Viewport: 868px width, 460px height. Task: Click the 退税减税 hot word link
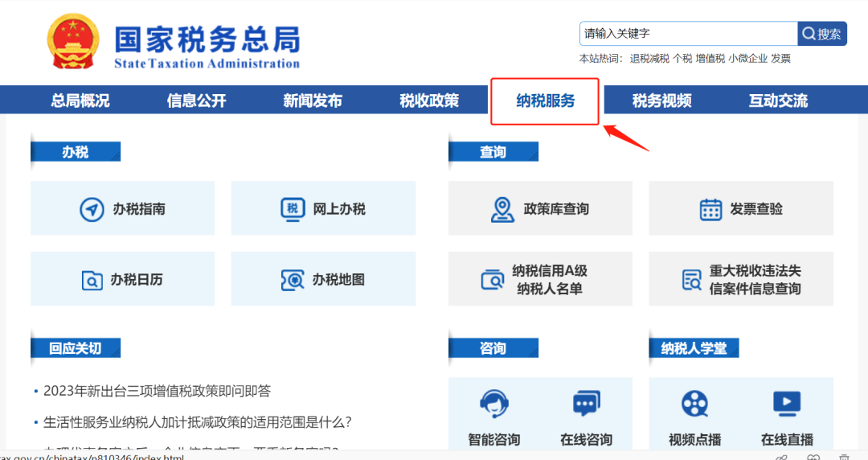pyautogui.click(x=649, y=59)
